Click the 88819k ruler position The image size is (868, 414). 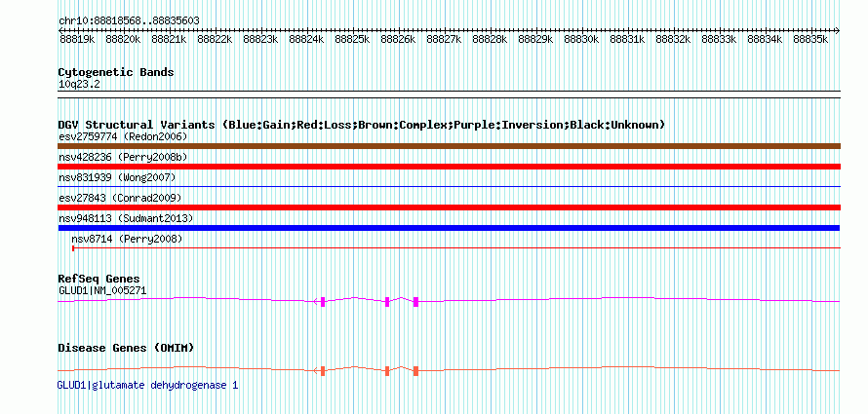(77, 39)
